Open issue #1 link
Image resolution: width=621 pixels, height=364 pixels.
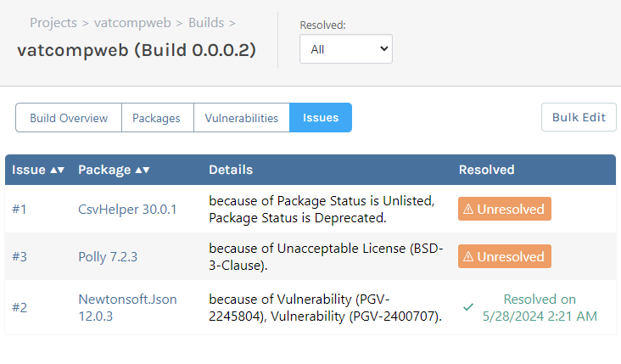(x=20, y=209)
